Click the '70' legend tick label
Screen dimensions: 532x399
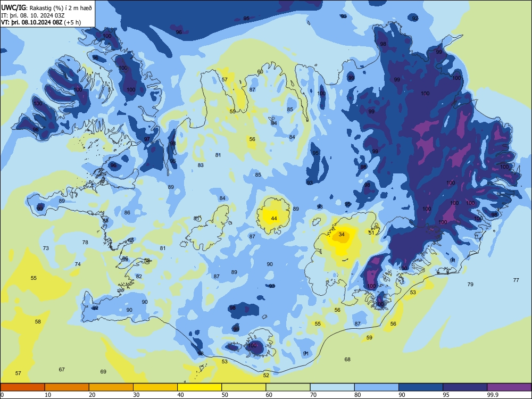tap(313, 395)
